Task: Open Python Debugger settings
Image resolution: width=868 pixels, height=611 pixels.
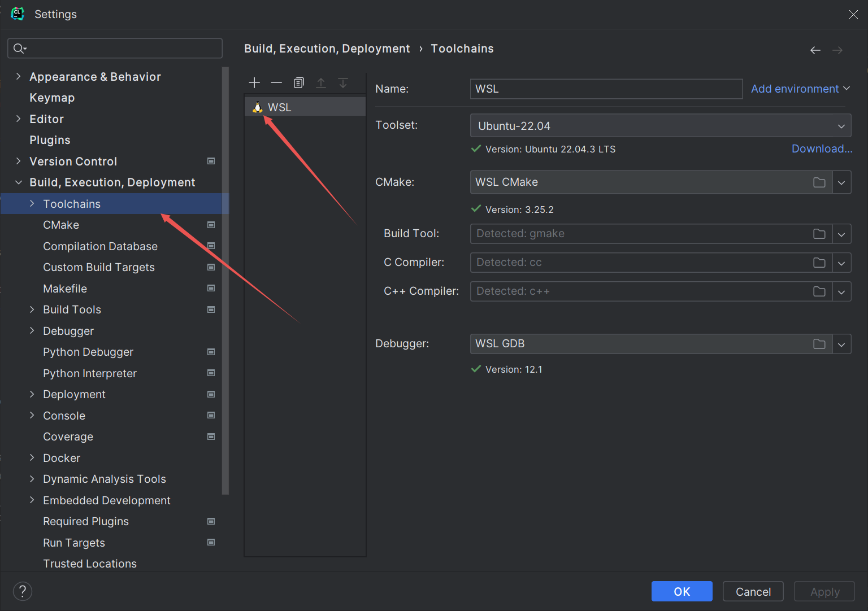Action: (88, 352)
